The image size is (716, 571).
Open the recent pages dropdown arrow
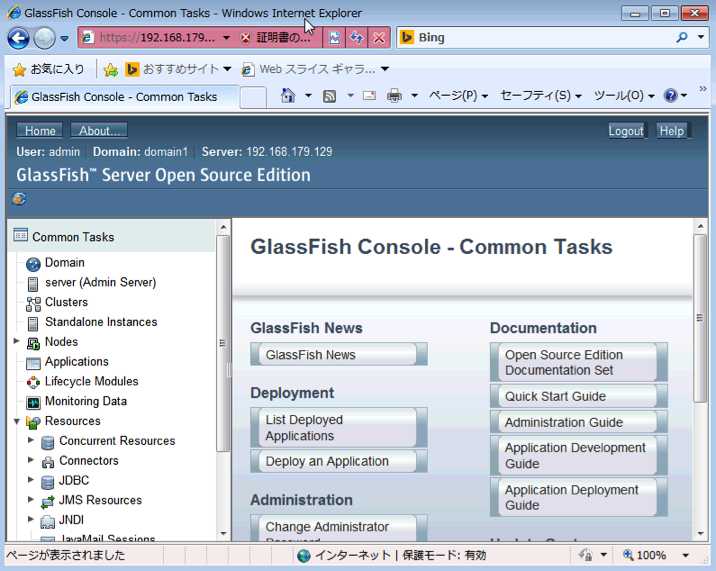64,38
